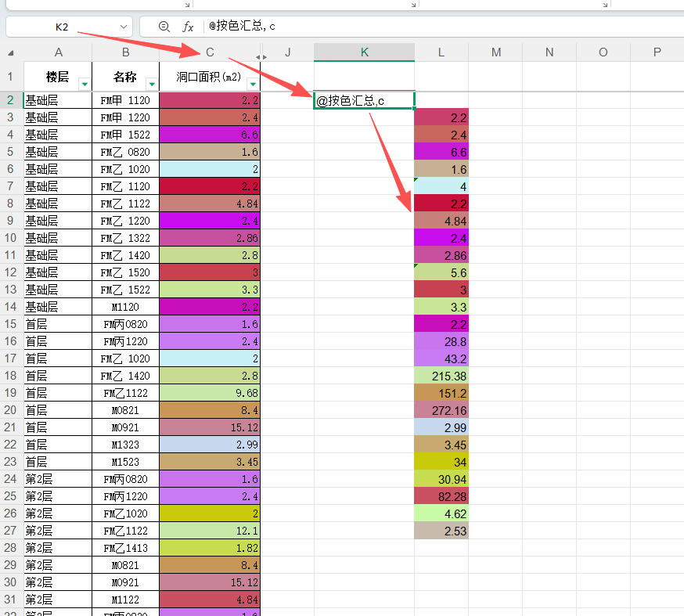Click the name box showing K2
This screenshot has height=616, width=684.
[x=63, y=27]
